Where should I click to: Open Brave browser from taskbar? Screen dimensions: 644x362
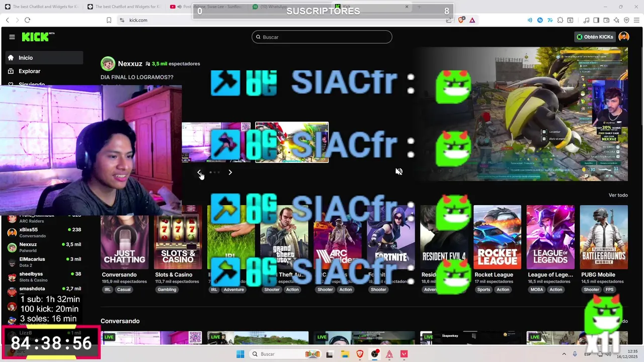(x=360, y=354)
